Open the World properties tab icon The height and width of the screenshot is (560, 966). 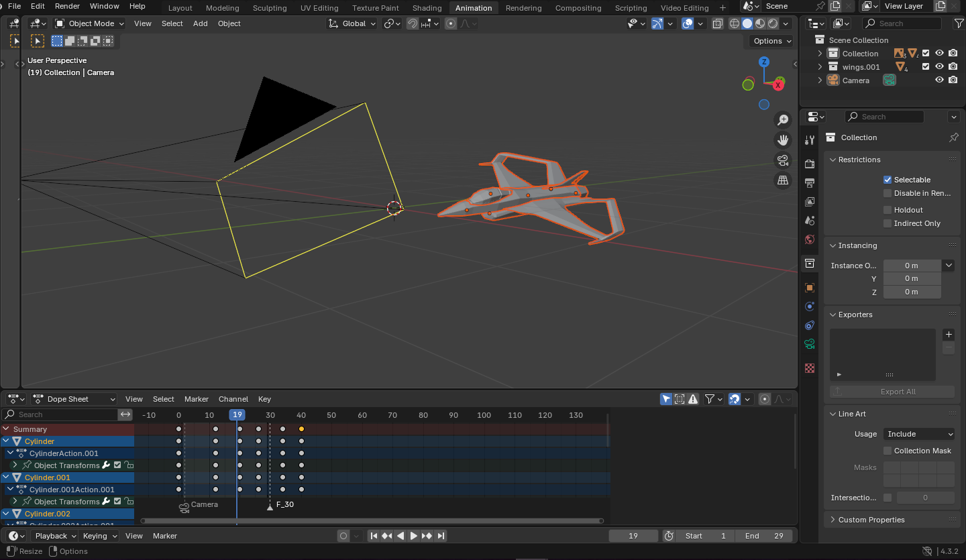(x=810, y=239)
